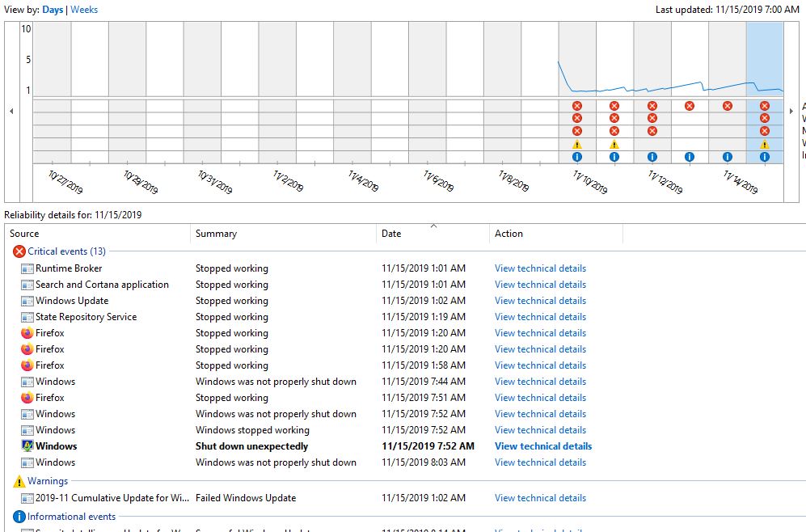
Task: Click the Runtime Broker source icon
Action: 27,268
